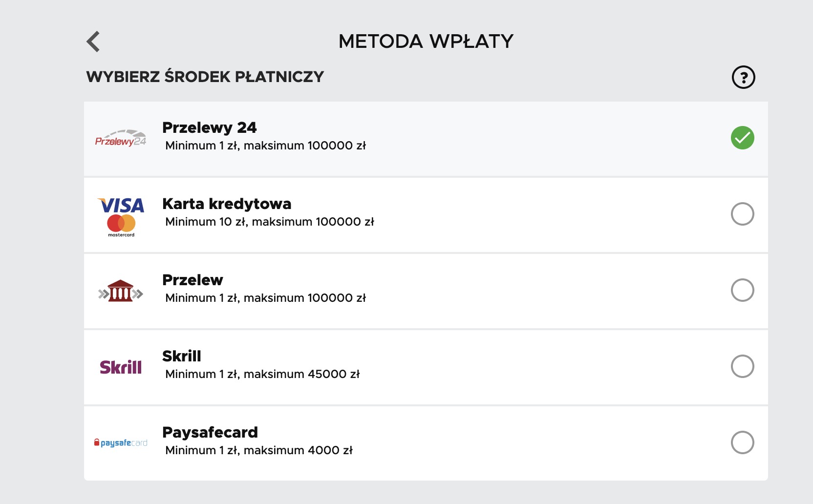813x504 pixels.
Task: Select the Przelew radio button
Action: [742, 290]
